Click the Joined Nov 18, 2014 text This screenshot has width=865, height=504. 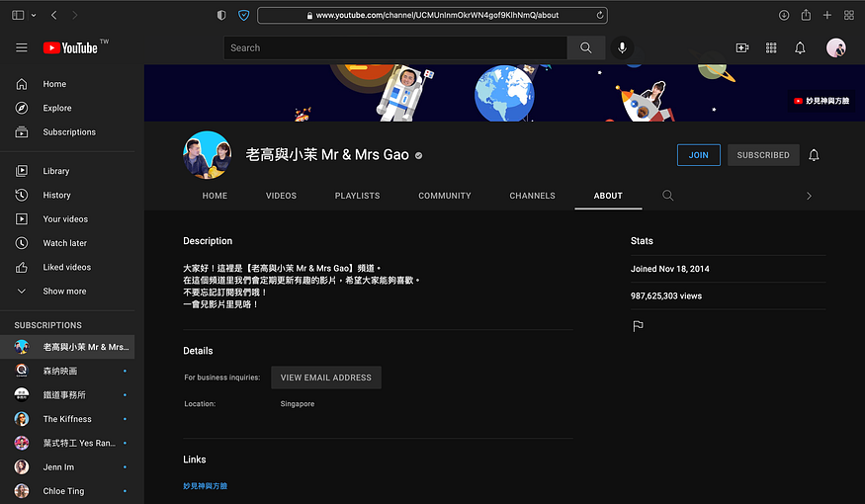click(x=669, y=269)
